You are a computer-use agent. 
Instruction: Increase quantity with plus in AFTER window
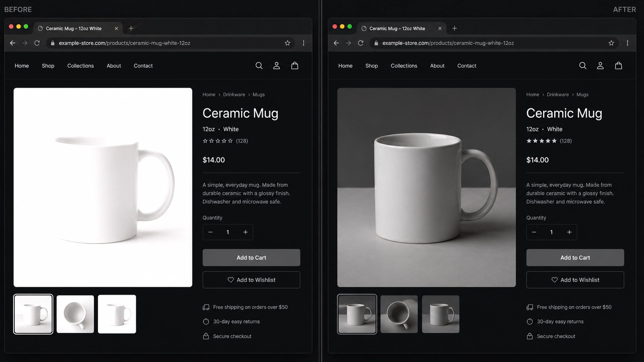tap(569, 232)
